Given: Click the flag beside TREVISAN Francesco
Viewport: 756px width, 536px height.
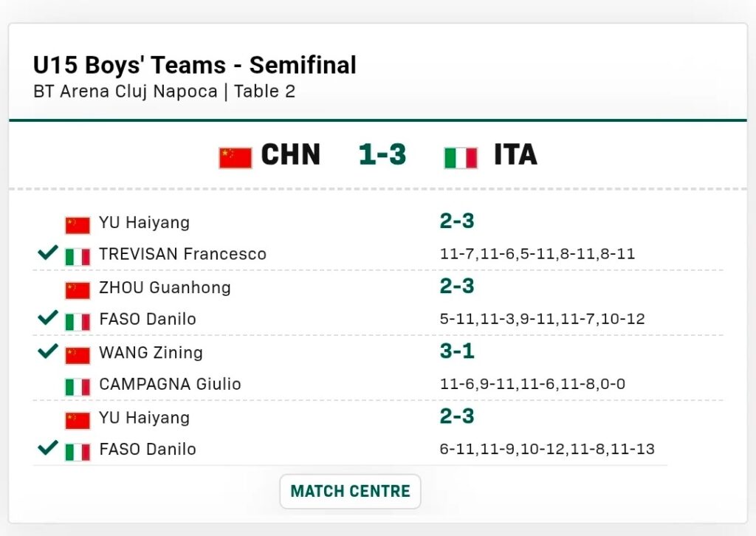Looking at the screenshot, I should click(78, 255).
